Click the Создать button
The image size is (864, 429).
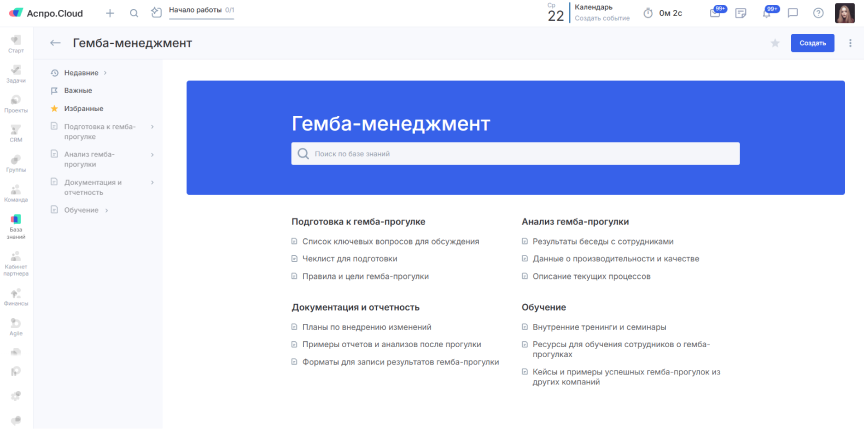[x=812, y=43]
